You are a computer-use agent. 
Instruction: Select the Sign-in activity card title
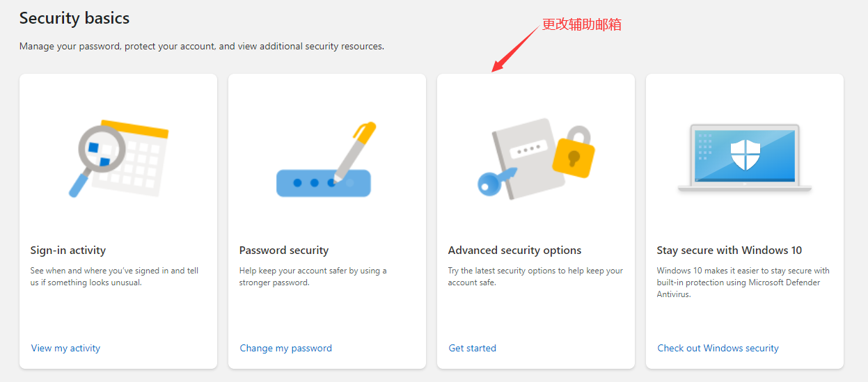pyautogui.click(x=68, y=250)
